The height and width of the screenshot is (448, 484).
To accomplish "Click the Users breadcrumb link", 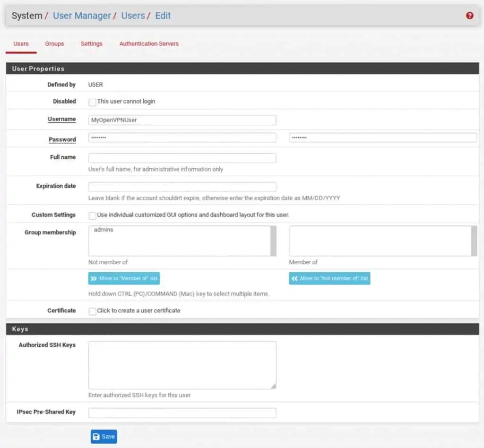I will pos(133,16).
